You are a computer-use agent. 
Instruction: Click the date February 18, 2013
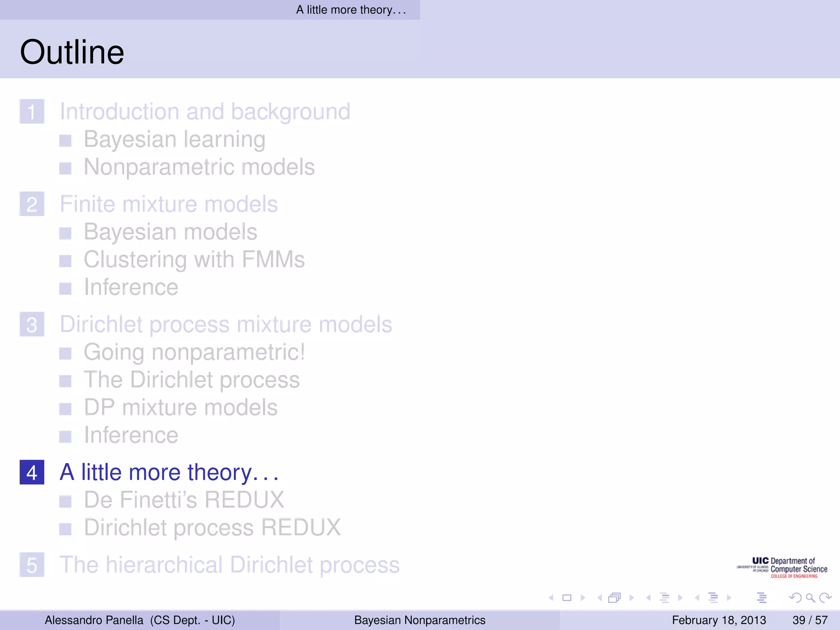(719, 620)
